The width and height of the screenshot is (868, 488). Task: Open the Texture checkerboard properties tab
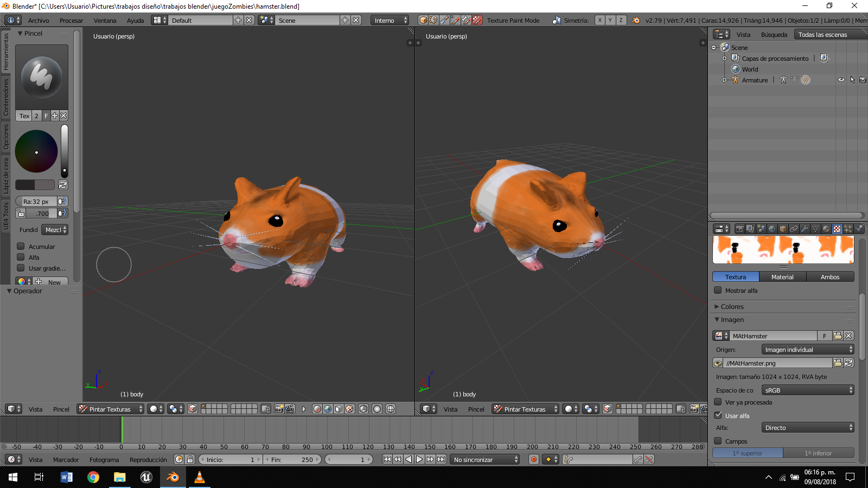coord(837,229)
